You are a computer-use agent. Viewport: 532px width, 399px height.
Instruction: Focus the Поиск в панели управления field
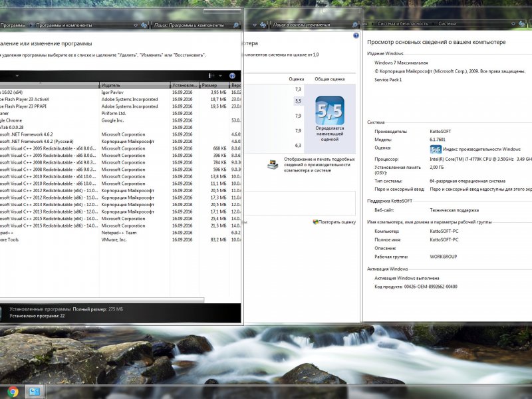click(x=311, y=25)
